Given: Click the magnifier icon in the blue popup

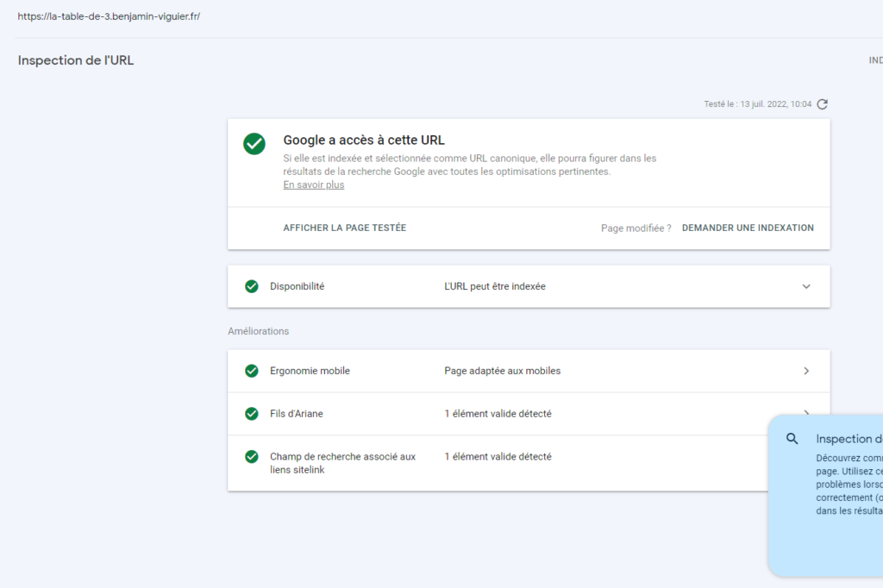Looking at the screenshot, I should coord(792,439).
